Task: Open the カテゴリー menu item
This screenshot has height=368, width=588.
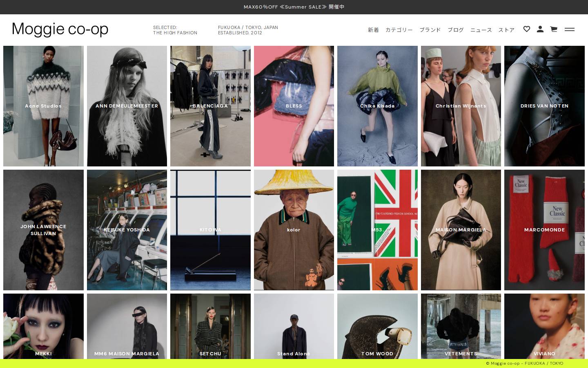Action: [x=399, y=30]
